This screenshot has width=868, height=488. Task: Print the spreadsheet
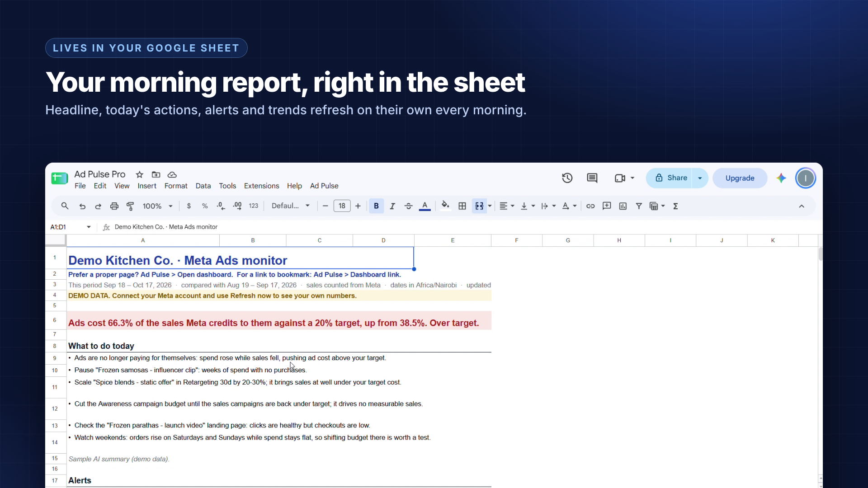pos(114,206)
